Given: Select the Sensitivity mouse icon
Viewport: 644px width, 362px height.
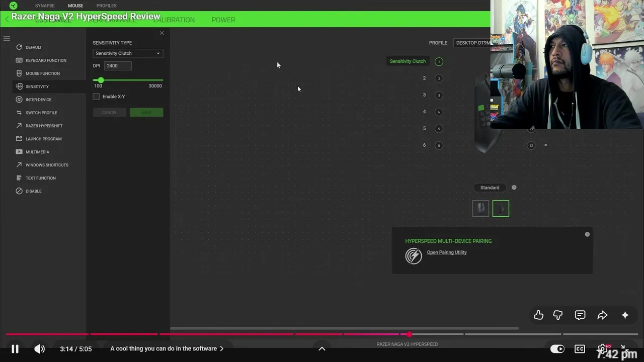Looking at the screenshot, I should (19, 86).
